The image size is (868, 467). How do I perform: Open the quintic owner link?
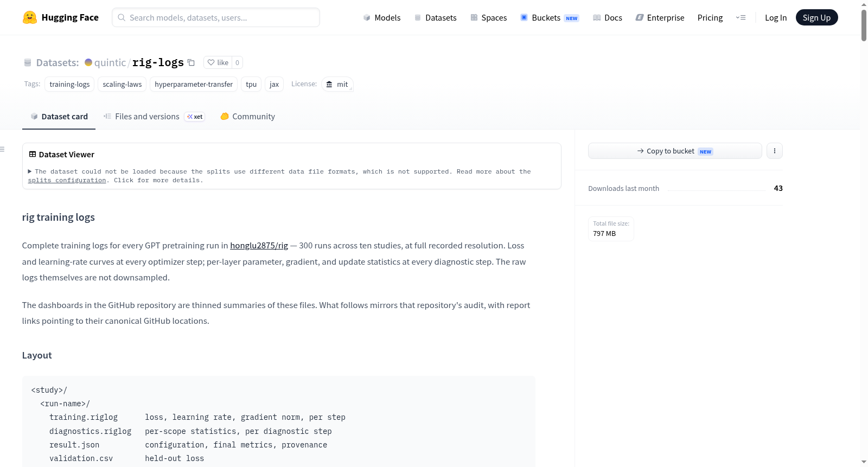[x=110, y=62]
